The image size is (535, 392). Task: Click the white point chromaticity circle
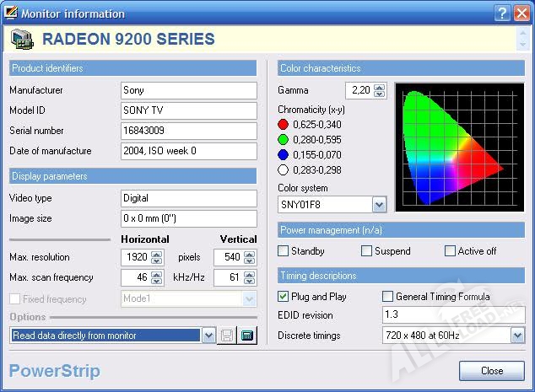[284, 169]
